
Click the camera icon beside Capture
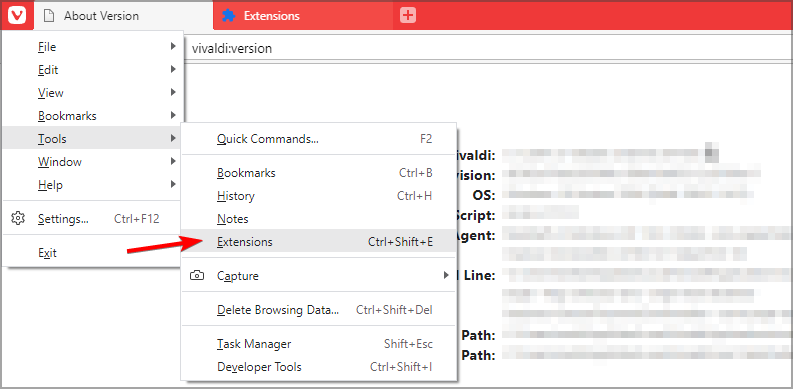197,276
